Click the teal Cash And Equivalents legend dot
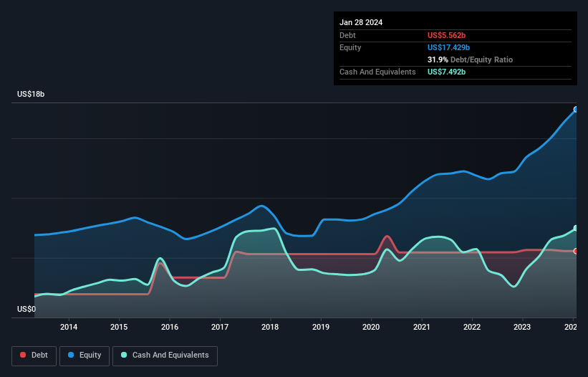Viewport: 588px width, 377px height. [124, 355]
